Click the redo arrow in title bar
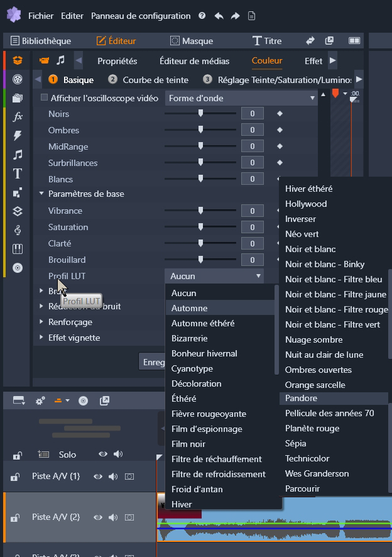Image resolution: width=392 pixels, height=557 pixels. click(x=235, y=16)
